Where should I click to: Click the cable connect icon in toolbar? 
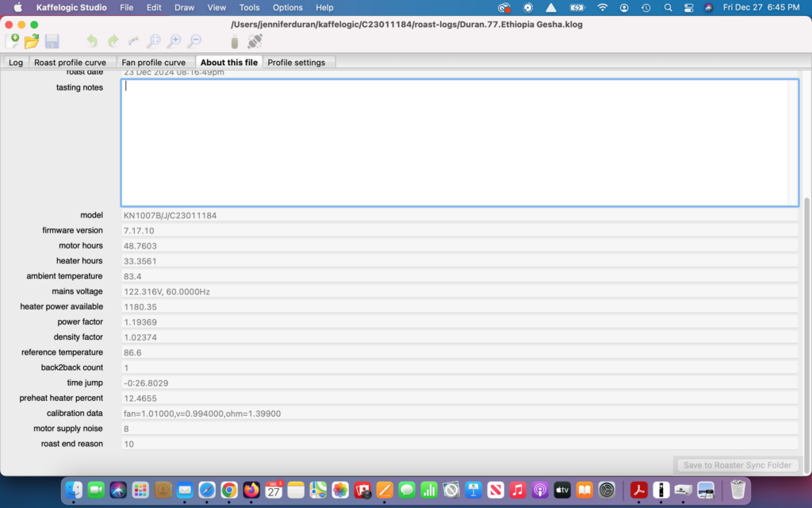255,41
